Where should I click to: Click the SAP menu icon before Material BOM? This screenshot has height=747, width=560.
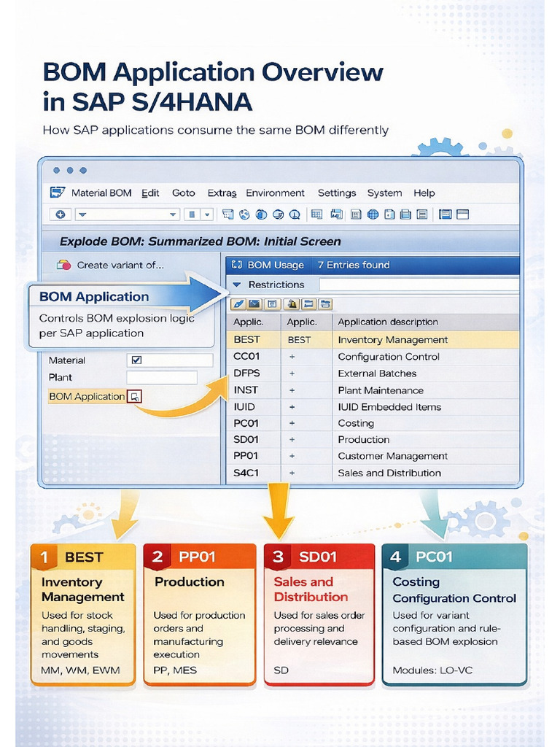pos(58,193)
